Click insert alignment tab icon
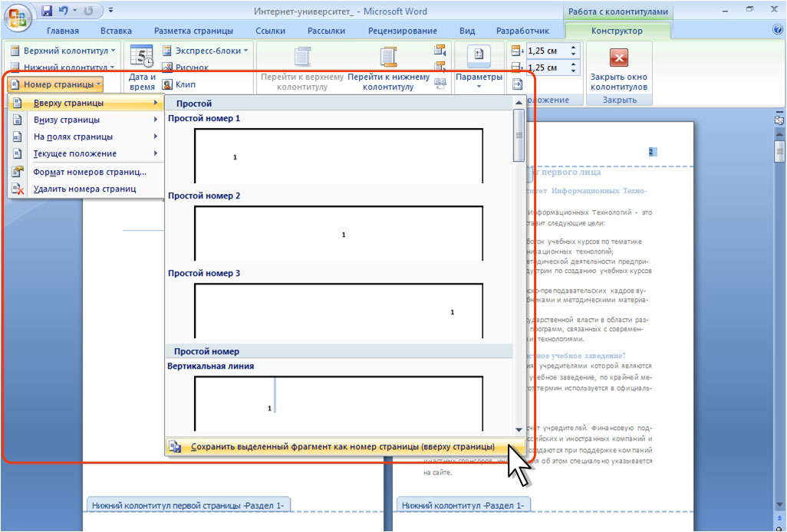This screenshot has height=532, width=787. point(518,84)
